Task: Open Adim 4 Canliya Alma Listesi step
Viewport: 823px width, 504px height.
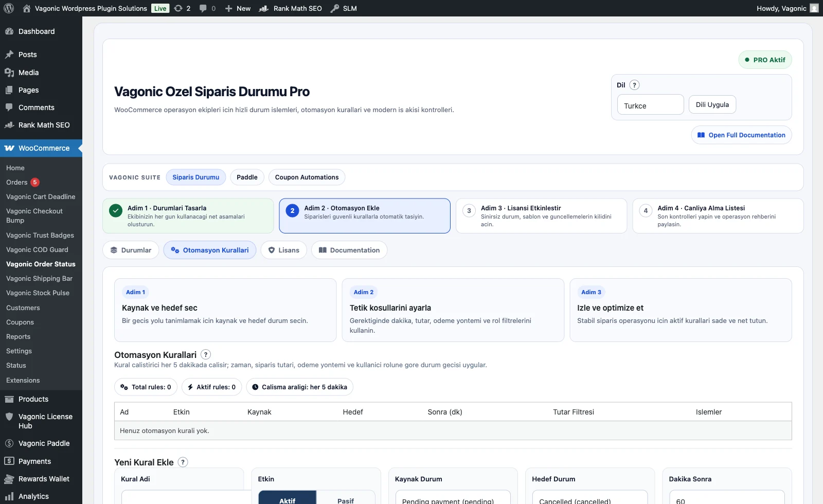Action: (x=718, y=216)
